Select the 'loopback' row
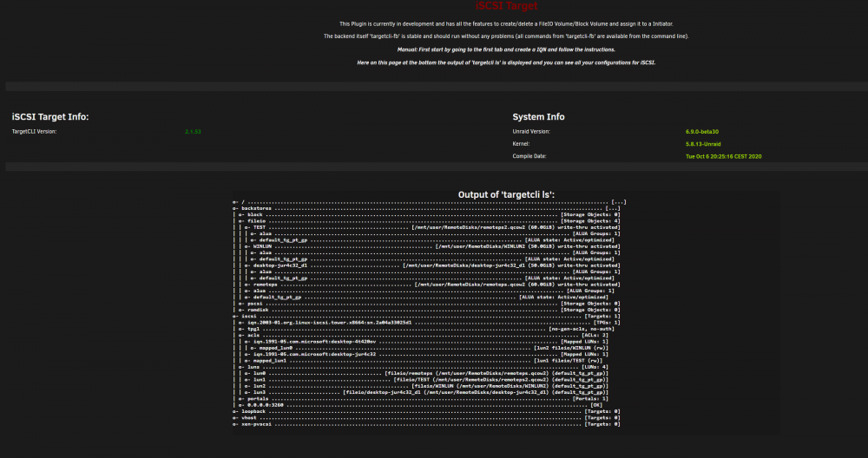Image resolution: width=868 pixels, height=458 pixels. tap(426, 411)
